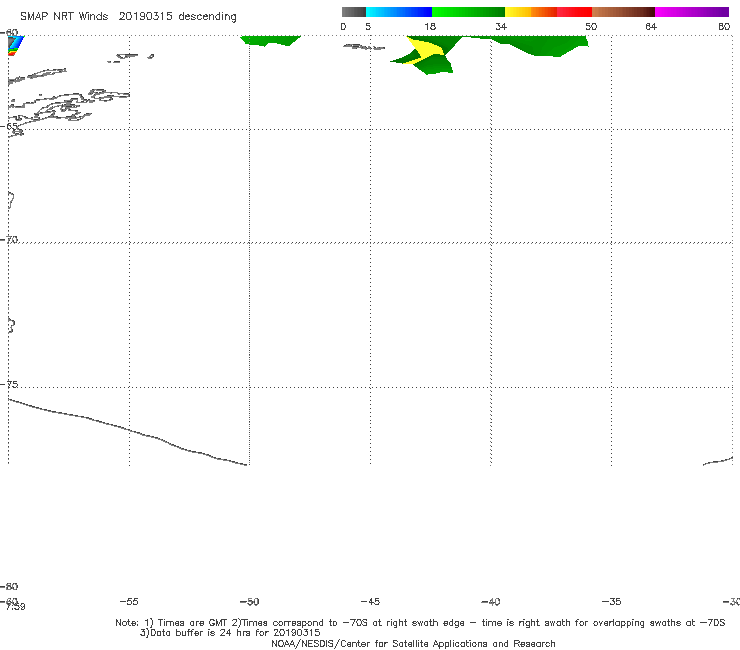Viewport: 740px width, 650px height.
Task: Click the small island outline near -45 longitude
Action: click(x=364, y=47)
